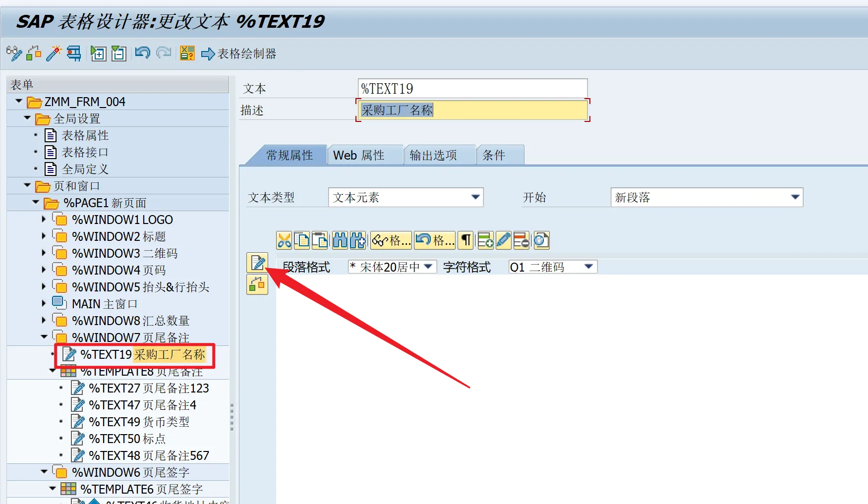This screenshot has width=868, height=504.
Task: Click the display/change glasses-pencil toolbar icon
Action: pyautogui.click(x=14, y=53)
